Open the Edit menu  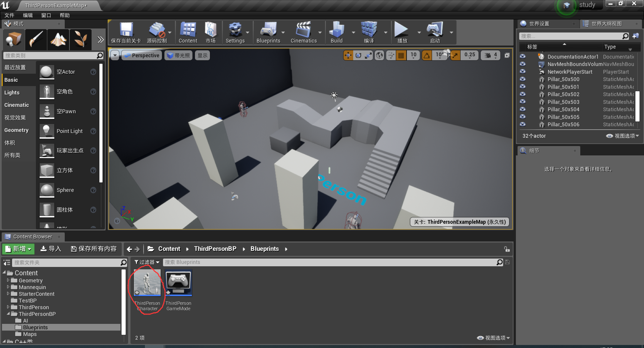click(x=28, y=15)
